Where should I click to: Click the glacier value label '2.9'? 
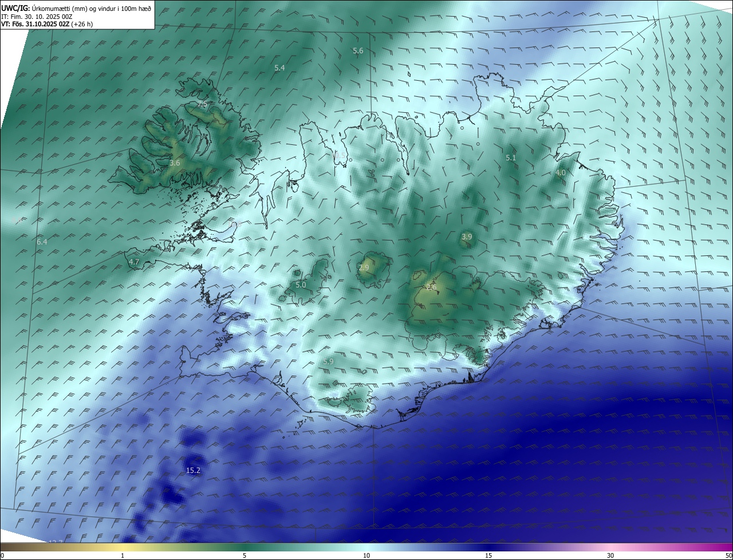pyautogui.click(x=364, y=268)
